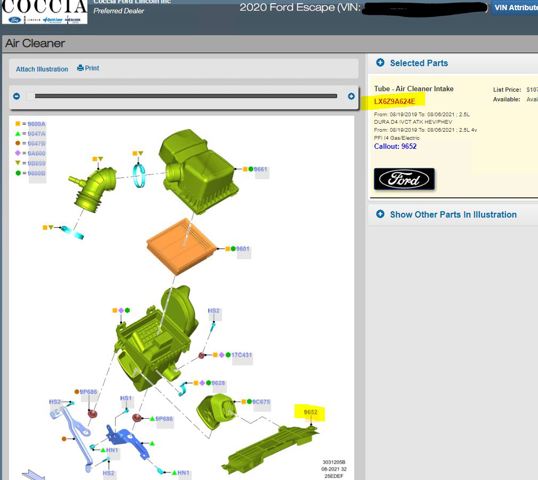Screen dimensions: 538x480
Task: Open the Attach Illustration link
Action: coord(42,69)
